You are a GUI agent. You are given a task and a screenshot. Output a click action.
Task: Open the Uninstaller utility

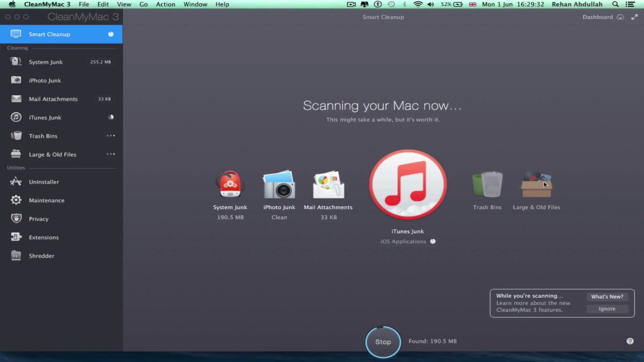pyautogui.click(x=61, y=182)
